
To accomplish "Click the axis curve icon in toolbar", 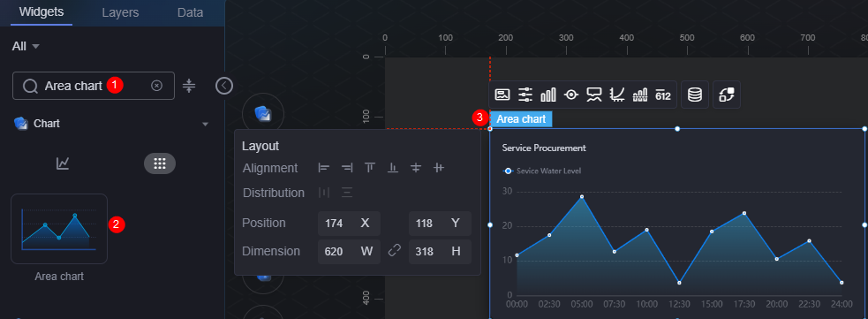I will pos(616,95).
